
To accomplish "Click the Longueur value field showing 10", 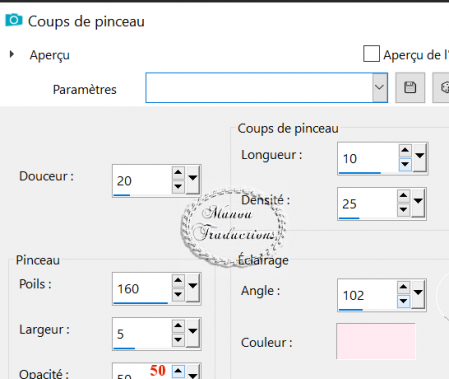I will point(368,159).
